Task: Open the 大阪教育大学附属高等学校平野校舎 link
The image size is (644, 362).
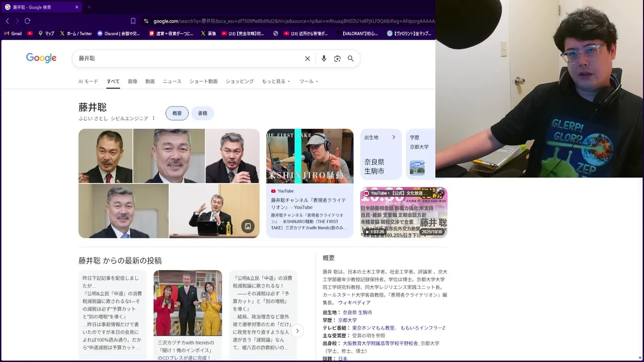Action: coord(380,343)
